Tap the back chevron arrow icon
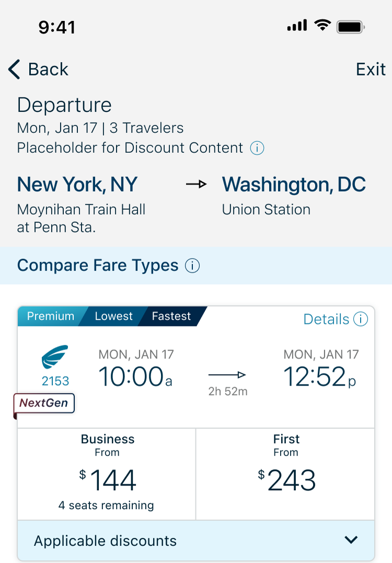Image resolution: width=392 pixels, height=563 pixels. click(x=14, y=69)
